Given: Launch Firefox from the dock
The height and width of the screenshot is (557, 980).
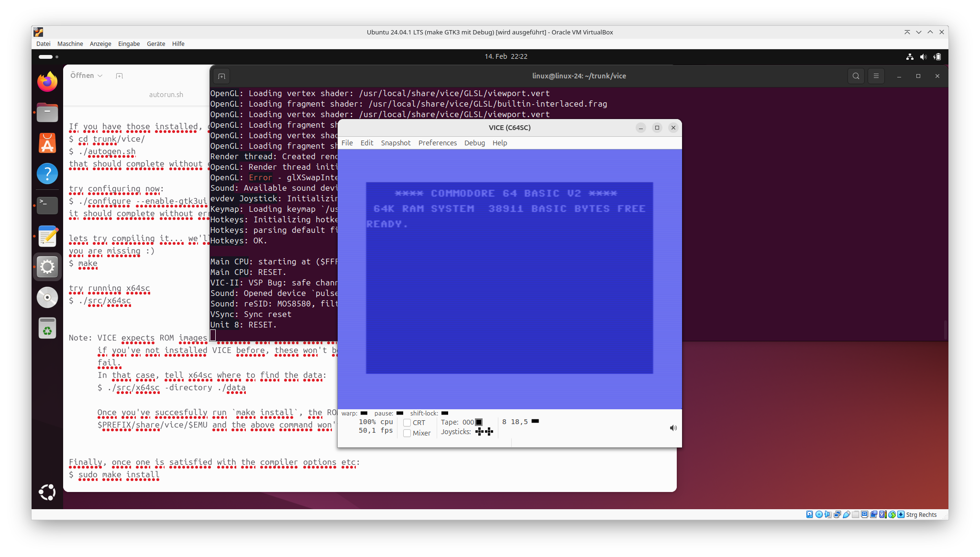Looking at the screenshot, I should [47, 82].
